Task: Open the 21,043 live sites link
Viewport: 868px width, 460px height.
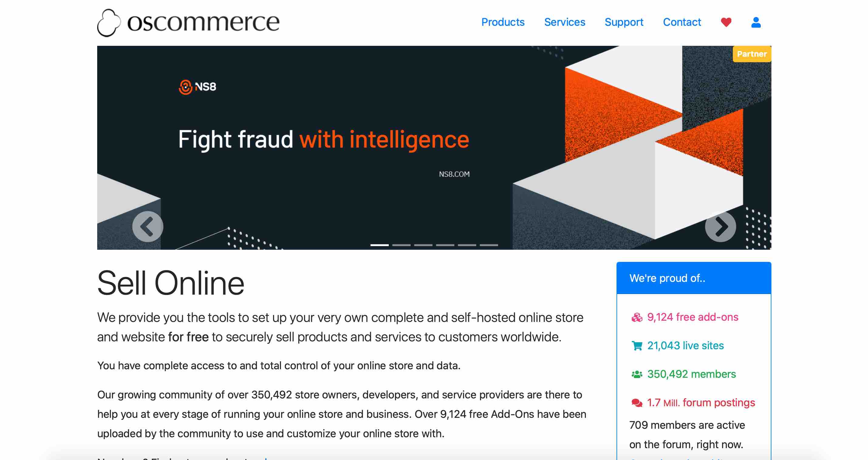Action: tap(685, 346)
